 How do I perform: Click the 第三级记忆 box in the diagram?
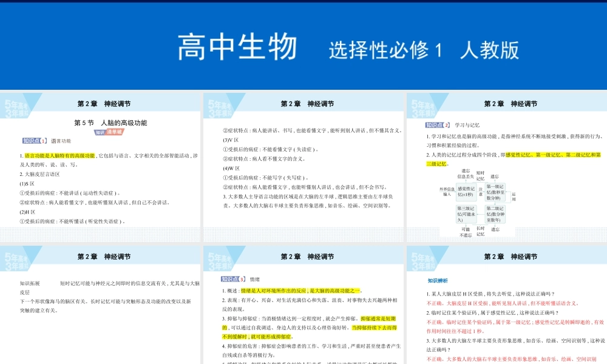tap(466, 214)
